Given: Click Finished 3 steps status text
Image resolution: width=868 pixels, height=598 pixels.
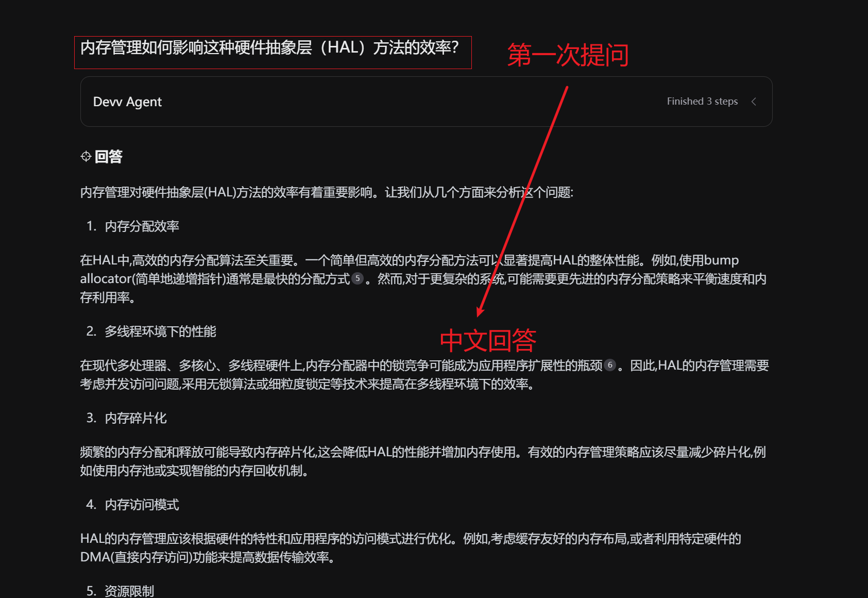Looking at the screenshot, I should tap(702, 102).
